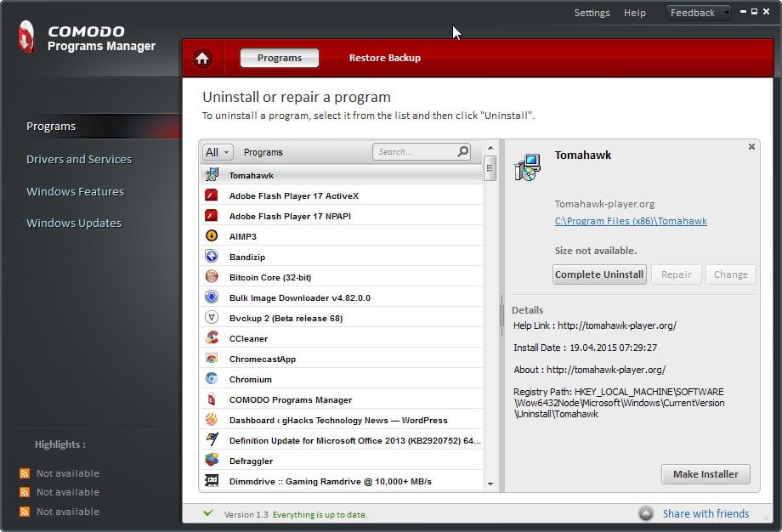Click the first Highlights RSS feed icon
This screenshot has height=532, width=782.
pos(24,474)
